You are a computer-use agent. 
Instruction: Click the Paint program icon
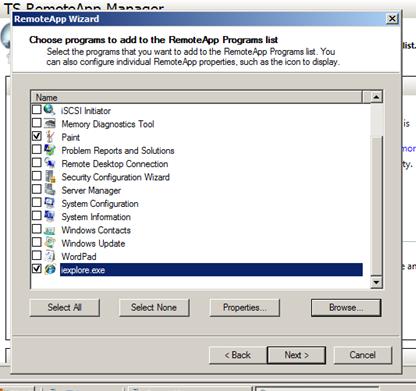[50, 137]
